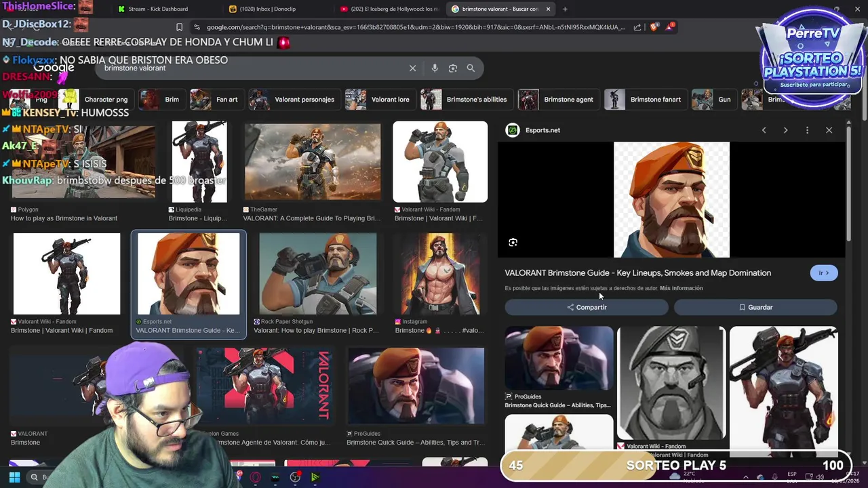Close the brimstone valorant browser tab
Screen dimensions: 868x488
click(548, 9)
